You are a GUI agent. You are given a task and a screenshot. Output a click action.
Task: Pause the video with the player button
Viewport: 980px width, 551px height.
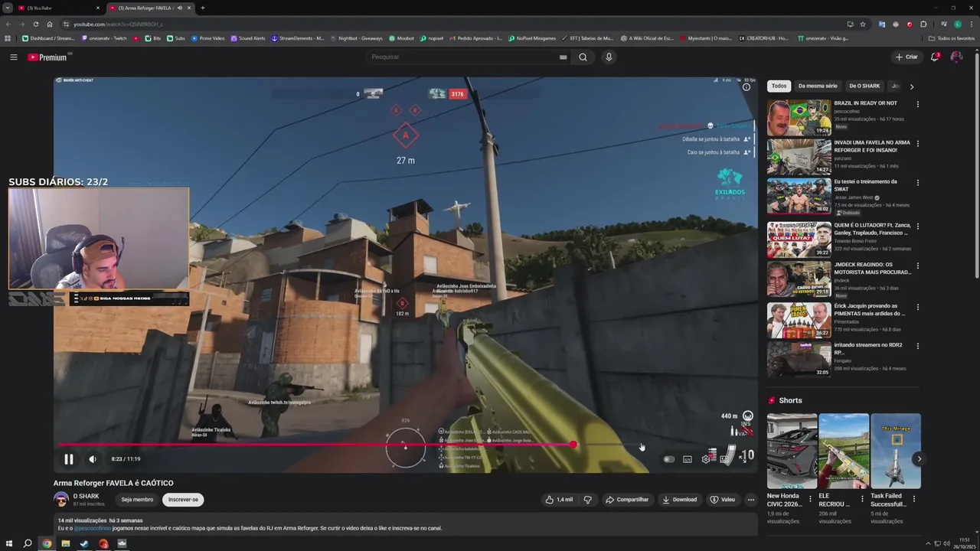pos(68,459)
